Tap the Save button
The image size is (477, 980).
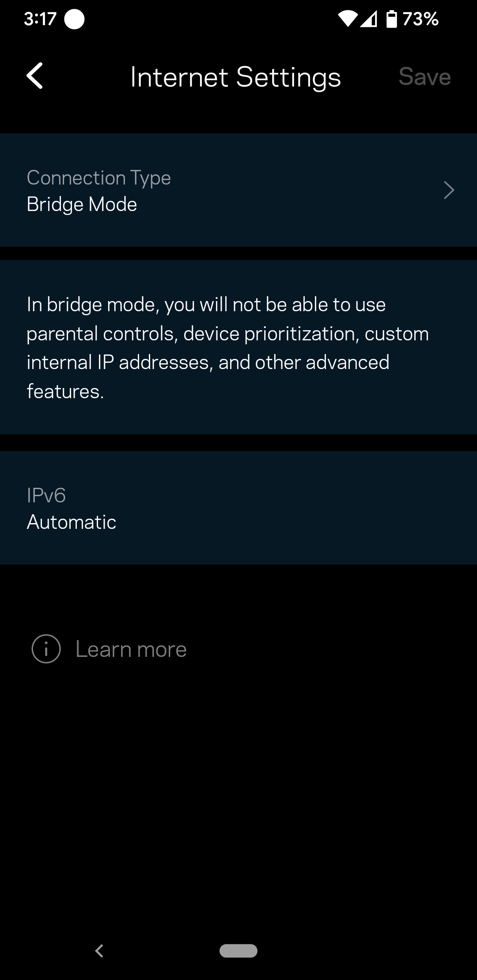424,77
